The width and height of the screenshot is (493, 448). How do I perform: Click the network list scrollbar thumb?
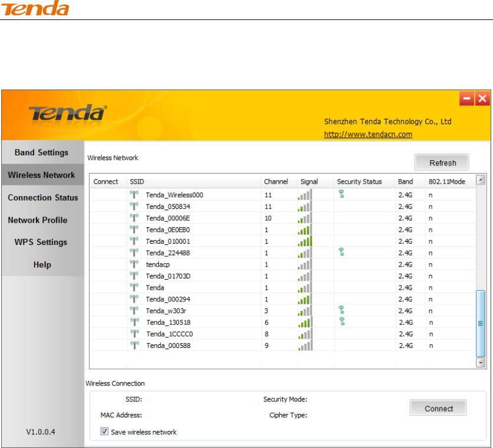point(481,324)
